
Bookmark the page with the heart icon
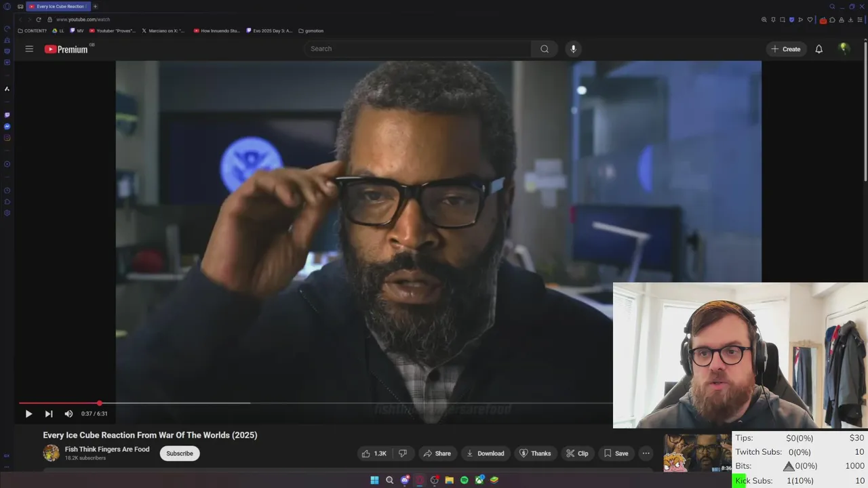coord(810,20)
